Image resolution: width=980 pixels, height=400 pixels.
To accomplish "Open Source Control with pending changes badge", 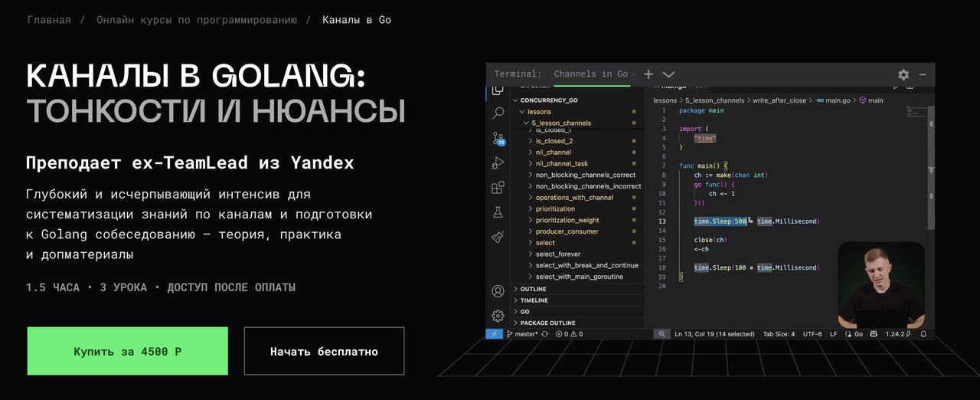I will click(498, 139).
